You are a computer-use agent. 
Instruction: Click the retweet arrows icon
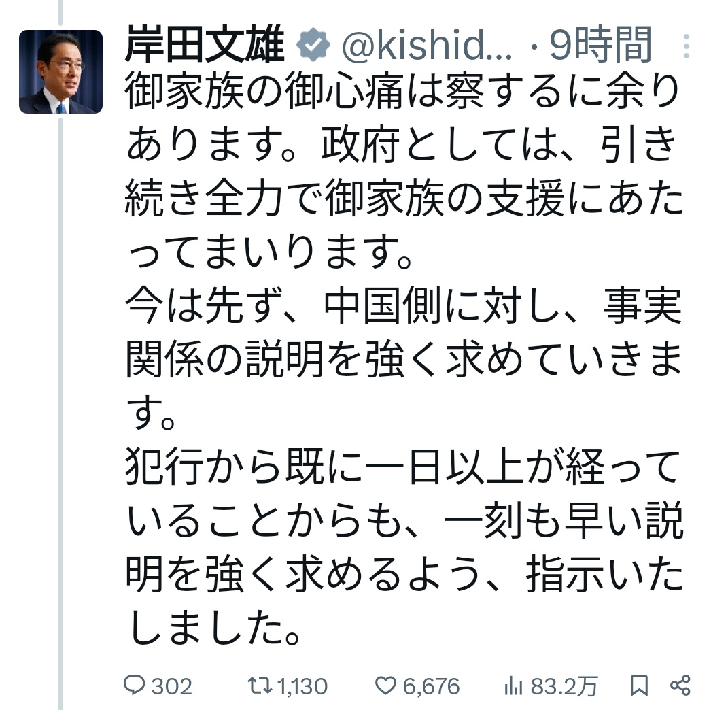pos(260,686)
